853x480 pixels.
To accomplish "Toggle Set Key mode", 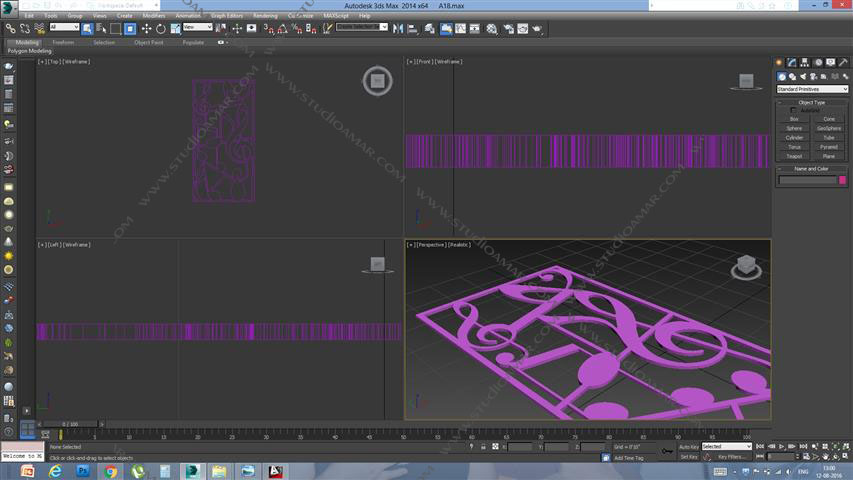I will coord(688,456).
